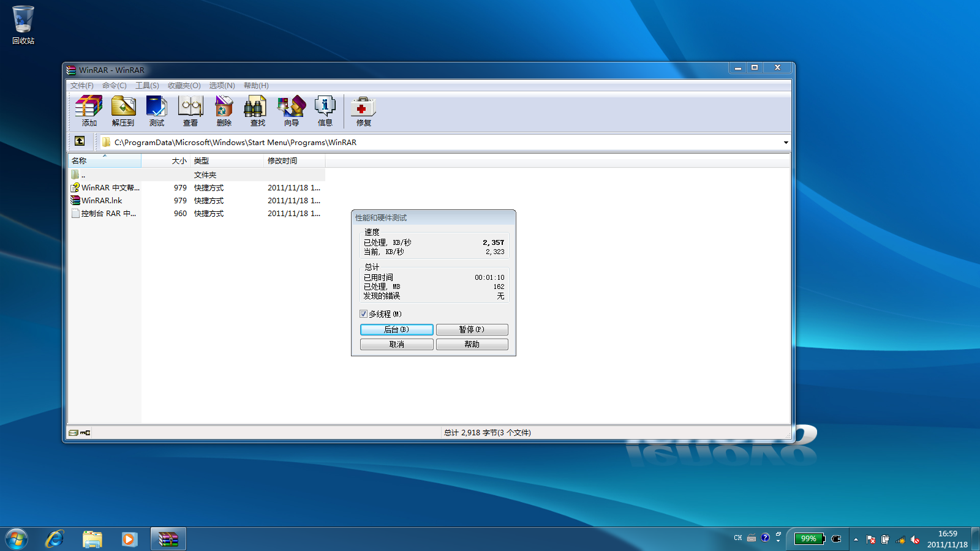Image resolution: width=980 pixels, height=551 pixels.
Task: Sort by Name (名称) column header
Action: pos(105,161)
